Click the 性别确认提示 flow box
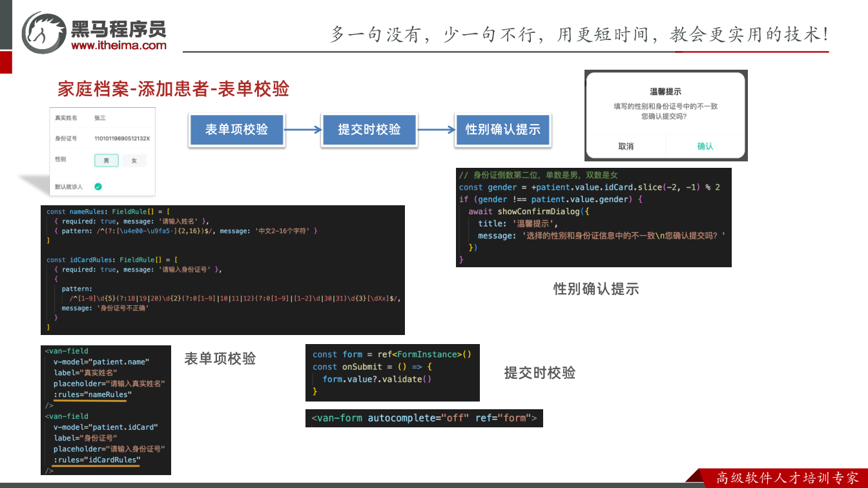The width and height of the screenshot is (868, 488). tap(502, 129)
